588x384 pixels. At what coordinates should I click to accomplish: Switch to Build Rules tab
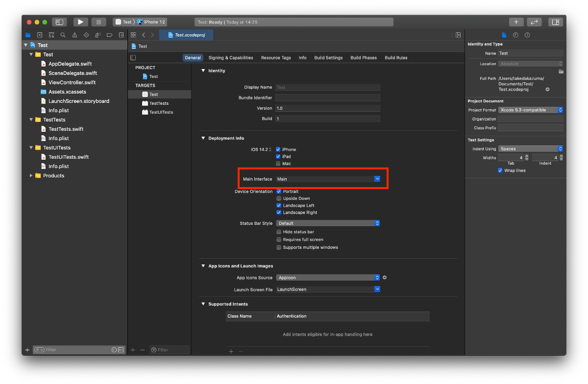click(x=396, y=58)
